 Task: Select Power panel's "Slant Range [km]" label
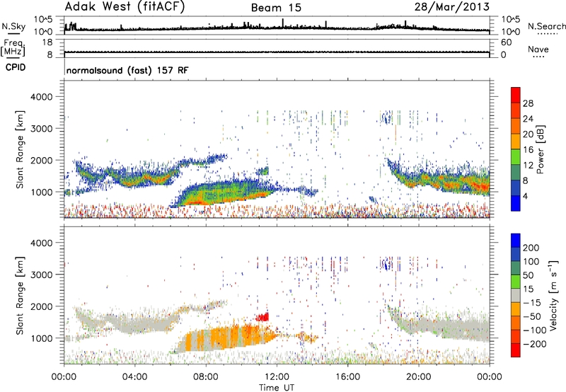tap(20, 149)
